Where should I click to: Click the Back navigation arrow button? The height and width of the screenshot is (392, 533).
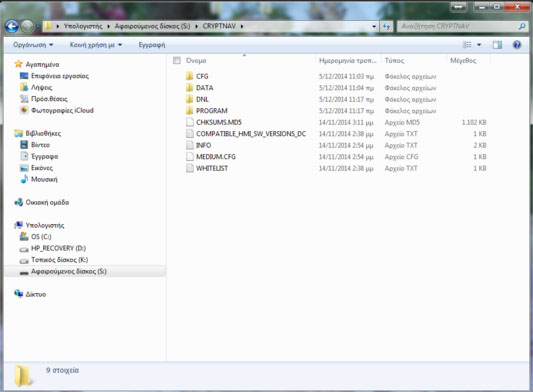point(12,26)
